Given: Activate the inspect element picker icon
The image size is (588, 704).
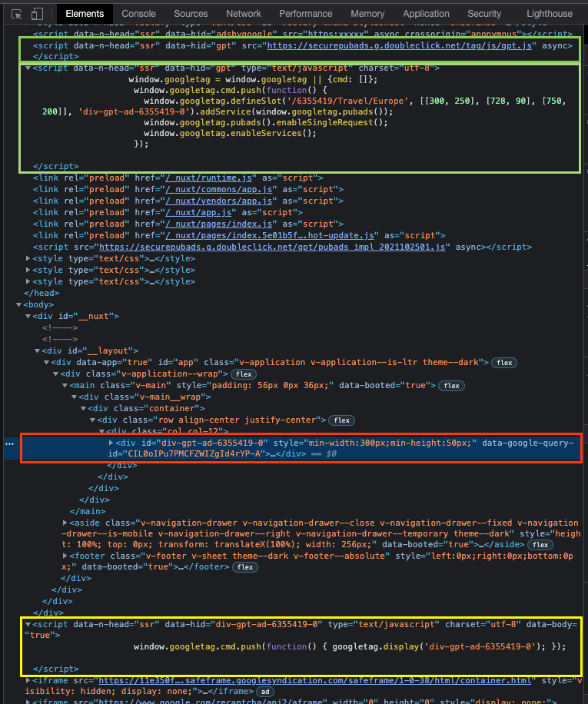Looking at the screenshot, I should 17,14.
